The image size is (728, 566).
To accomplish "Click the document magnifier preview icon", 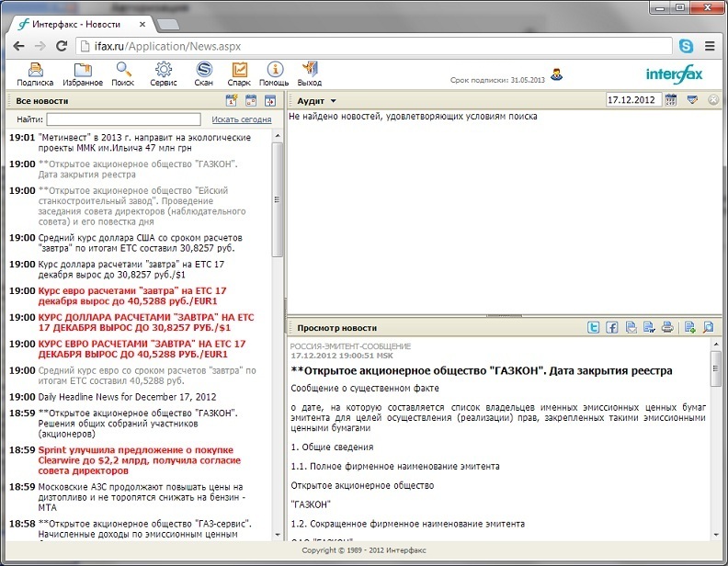I will coord(709,327).
